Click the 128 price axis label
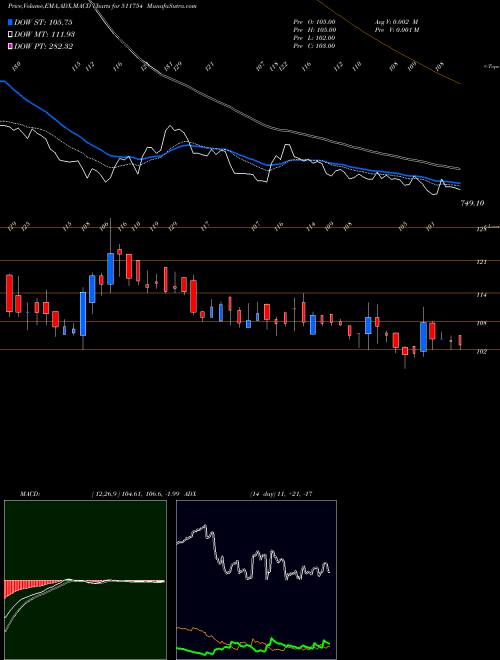Image resolution: width=500 pixels, height=660 pixels. (481, 230)
